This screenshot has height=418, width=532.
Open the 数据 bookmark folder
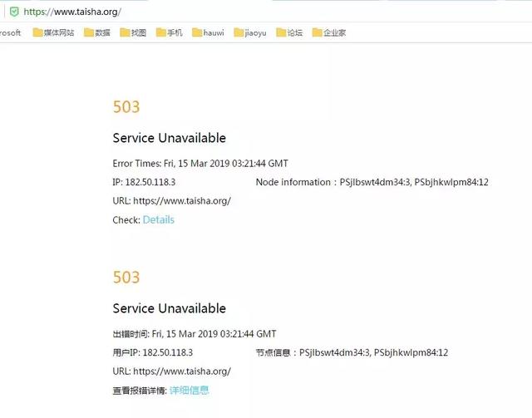point(97,32)
